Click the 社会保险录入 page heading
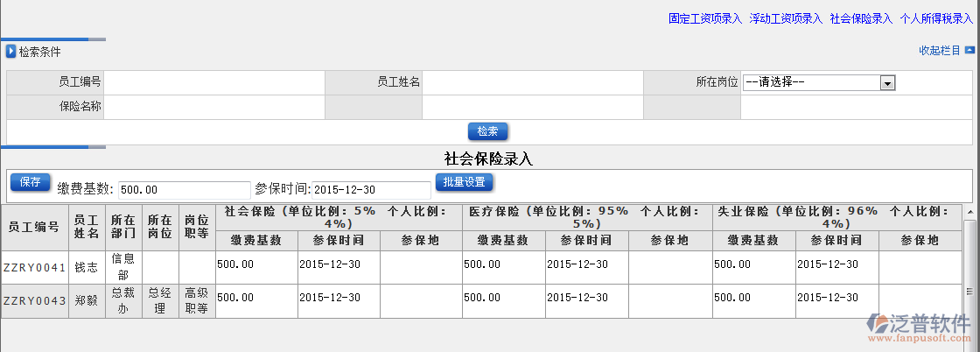980x352 pixels. [x=488, y=159]
